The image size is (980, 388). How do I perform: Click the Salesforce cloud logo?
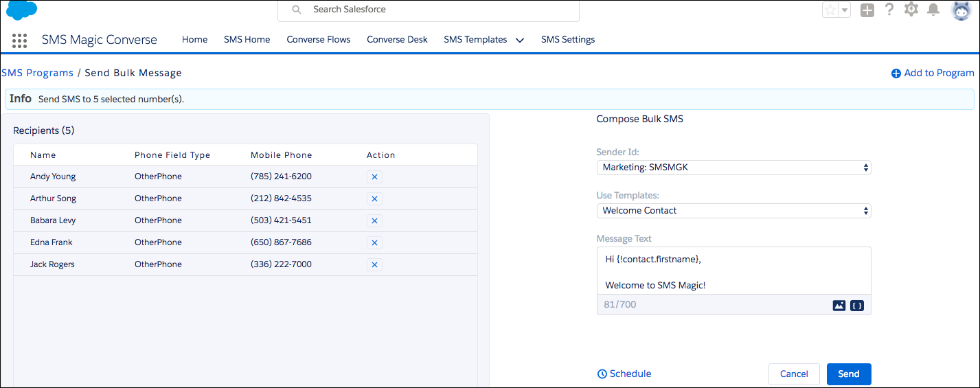coord(21,10)
